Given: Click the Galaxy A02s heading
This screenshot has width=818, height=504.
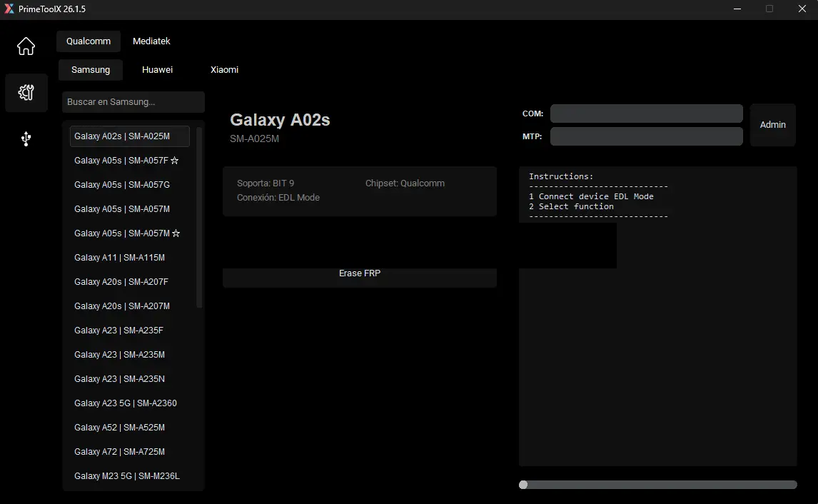Looking at the screenshot, I should (x=280, y=120).
